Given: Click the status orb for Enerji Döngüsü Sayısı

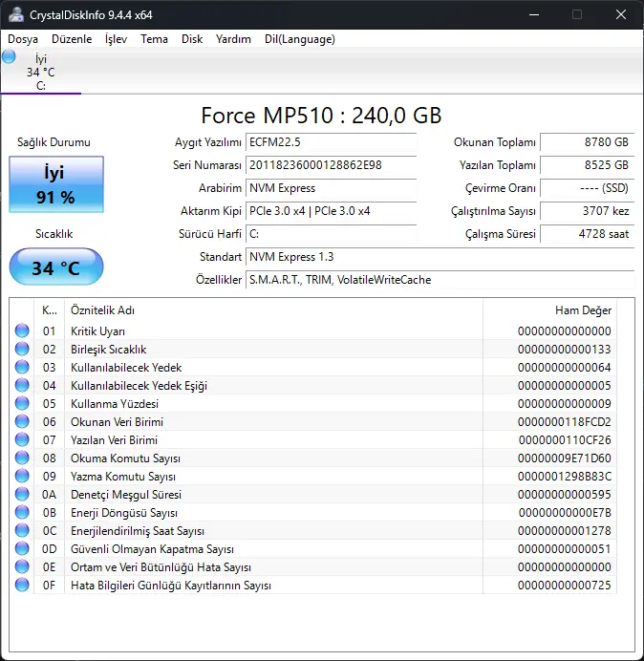Looking at the screenshot, I should pos(22,512).
